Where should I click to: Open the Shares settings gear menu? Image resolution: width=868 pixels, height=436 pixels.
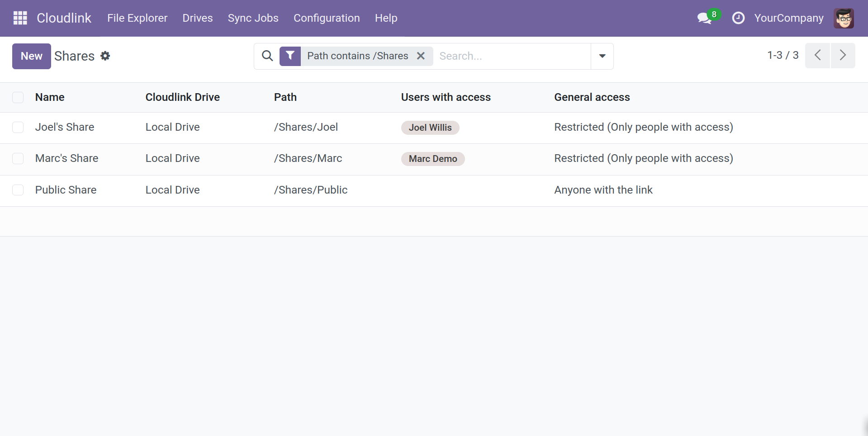pos(105,56)
